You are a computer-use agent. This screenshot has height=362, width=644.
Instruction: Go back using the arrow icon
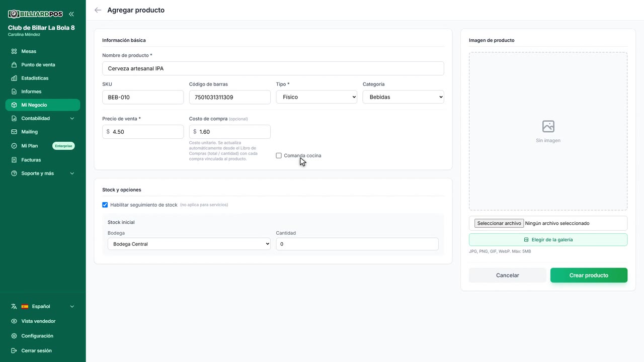click(x=98, y=10)
